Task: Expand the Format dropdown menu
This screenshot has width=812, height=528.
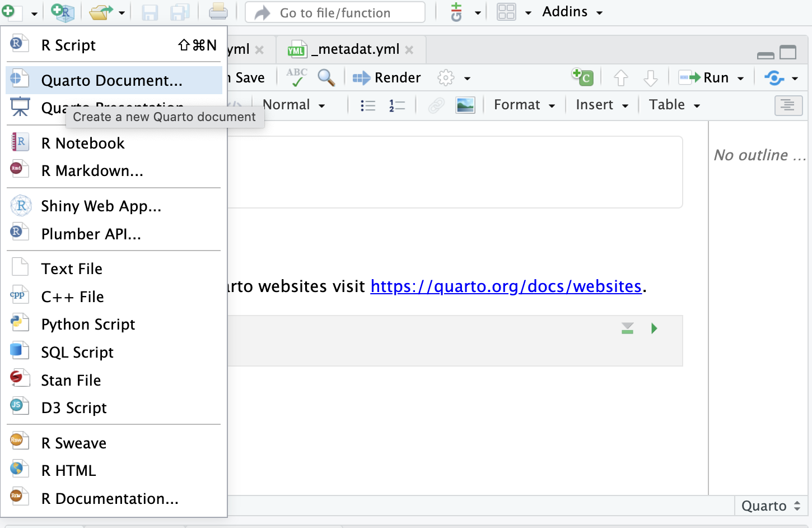Action: (524, 105)
